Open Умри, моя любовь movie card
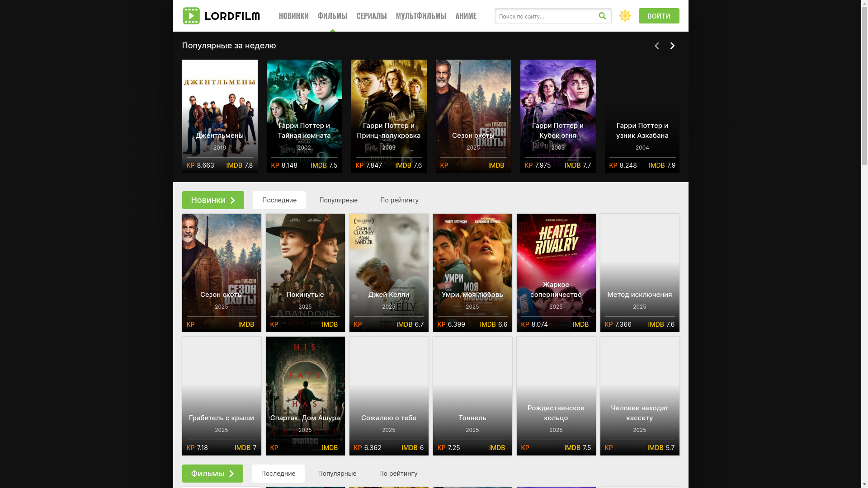This screenshot has height=488, width=868. point(472,273)
